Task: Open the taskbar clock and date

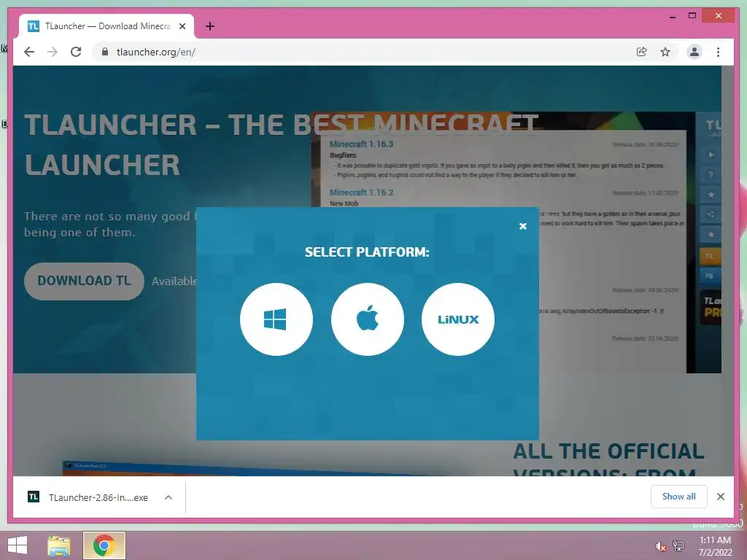Action: (x=715, y=546)
